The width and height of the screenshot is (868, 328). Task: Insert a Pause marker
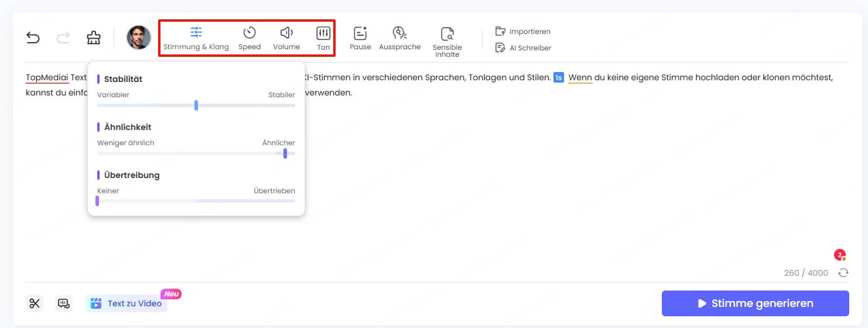pyautogui.click(x=360, y=38)
